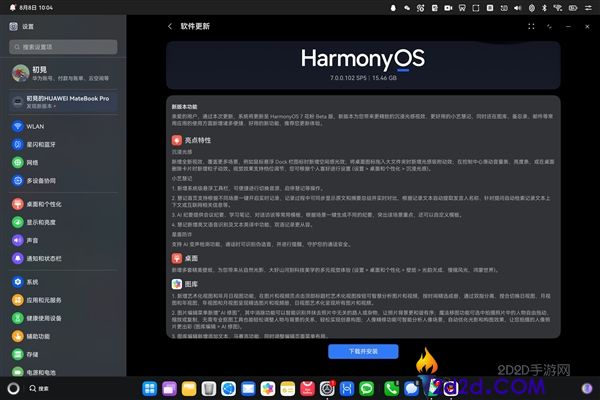
Task: Click the volume speaker status bar icon
Action: [517, 8]
